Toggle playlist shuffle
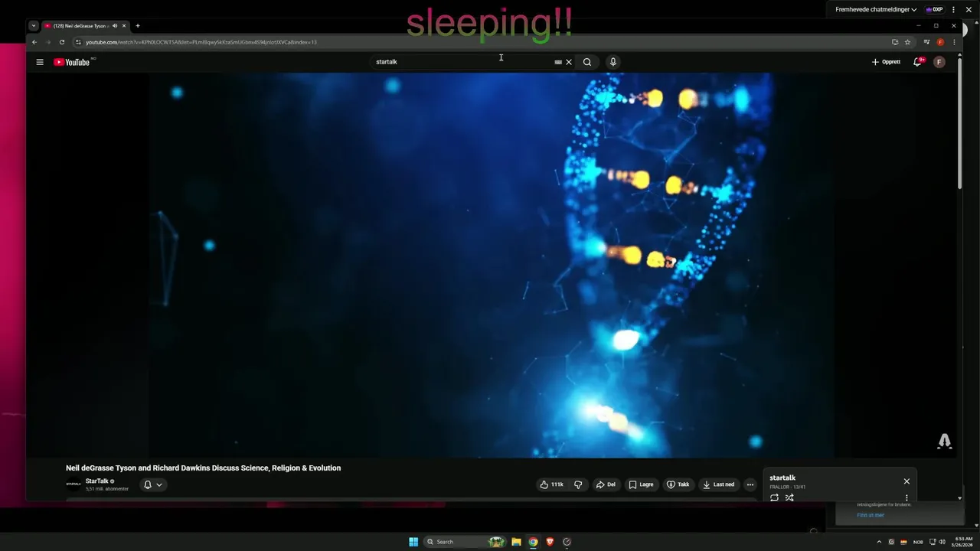Screen dimensions: 980x551 click(789, 497)
